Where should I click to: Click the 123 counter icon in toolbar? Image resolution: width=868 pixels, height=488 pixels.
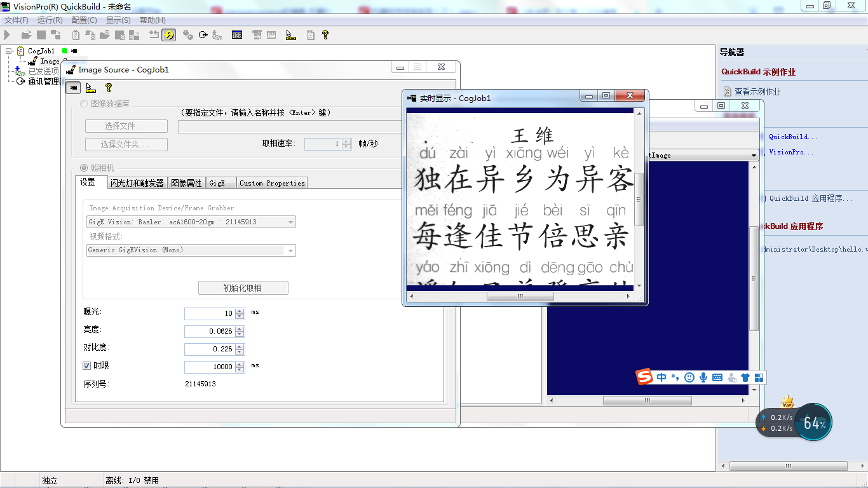pyautogui.click(x=237, y=36)
